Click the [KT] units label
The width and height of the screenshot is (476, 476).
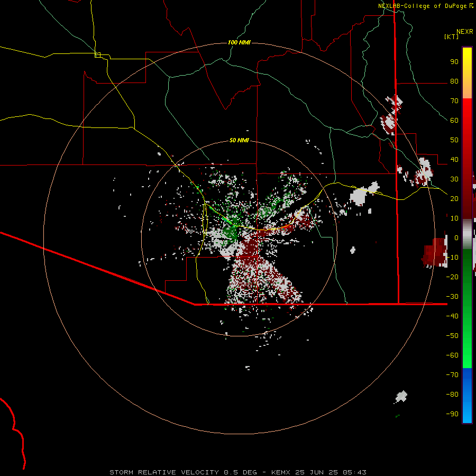pos(452,36)
